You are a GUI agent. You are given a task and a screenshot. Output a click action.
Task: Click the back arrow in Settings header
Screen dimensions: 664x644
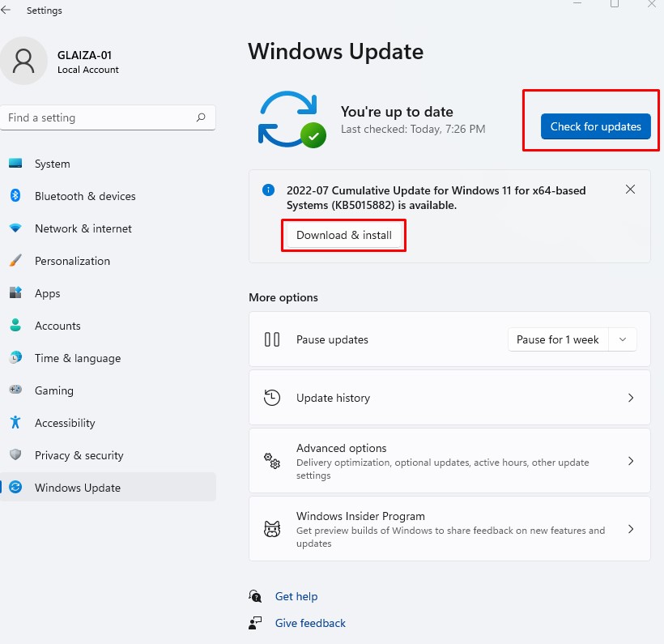[6, 11]
